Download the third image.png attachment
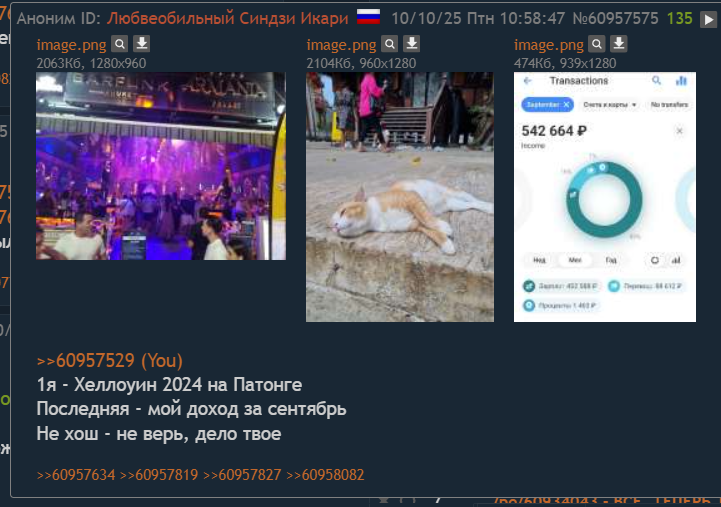Image resolution: width=721 pixels, height=507 pixels. [x=619, y=44]
